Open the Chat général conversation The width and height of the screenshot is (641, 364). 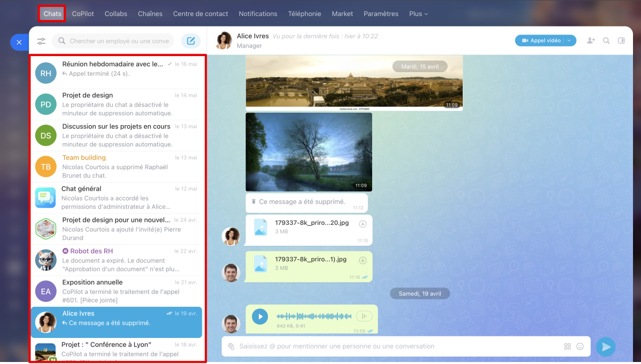click(x=117, y=197)
